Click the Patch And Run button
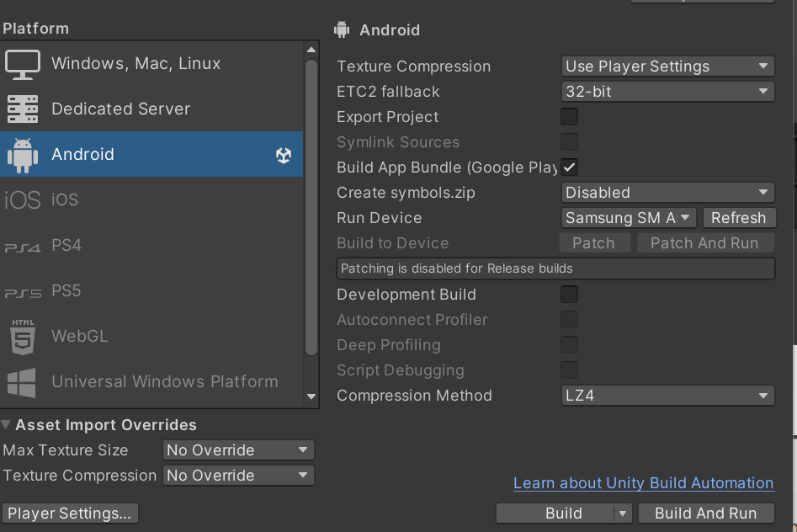Viewport: 797px width, 532px height. (x=705, y=243)
